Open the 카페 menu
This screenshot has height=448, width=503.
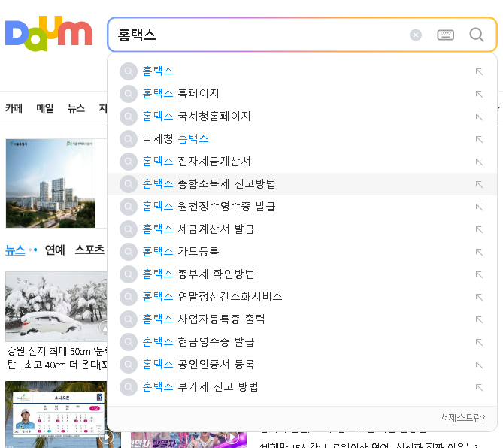pos(14,108)
